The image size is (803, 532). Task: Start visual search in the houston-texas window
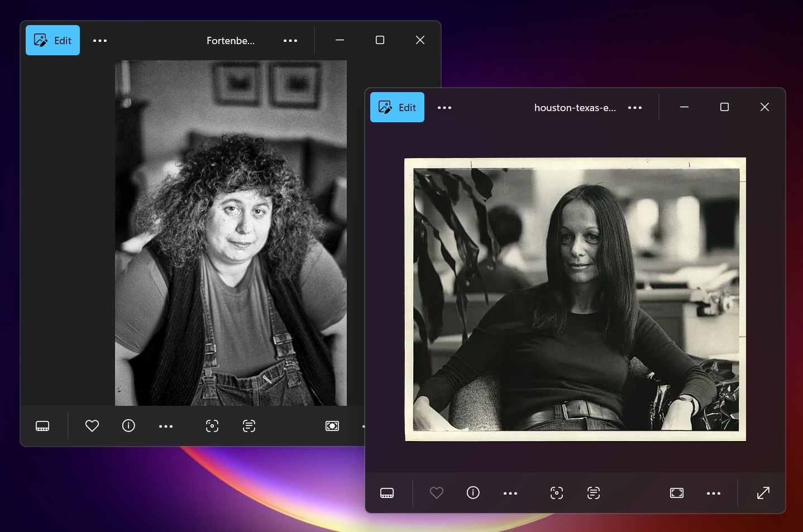557,493
